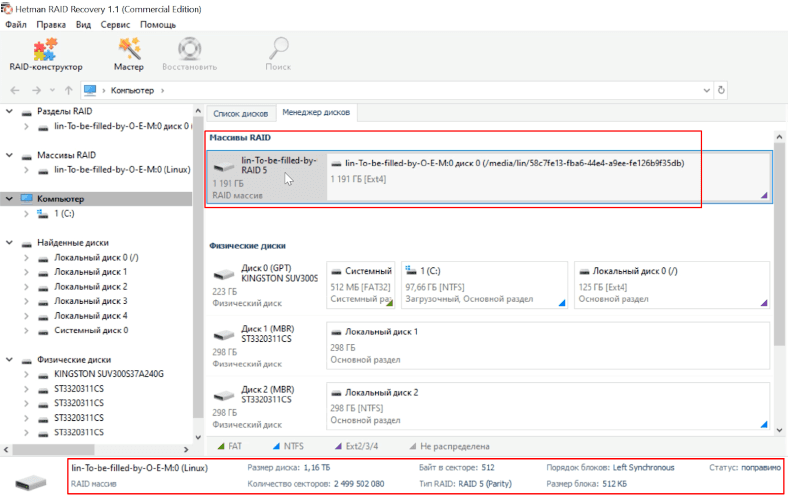Click the refresh button by address bar
Viewport: 788px width, 496px height.
click(x=722, y=91)
